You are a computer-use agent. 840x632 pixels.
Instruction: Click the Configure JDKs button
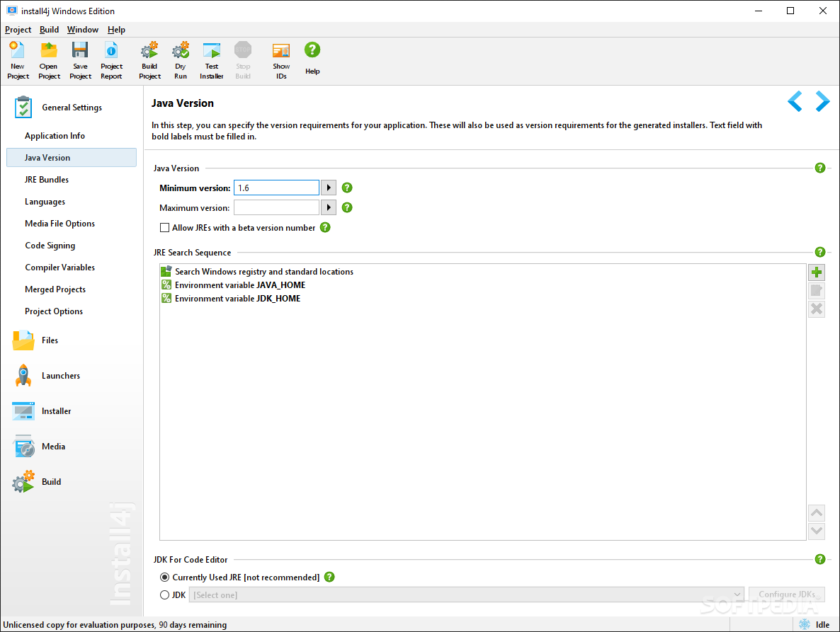coord(786,594)
